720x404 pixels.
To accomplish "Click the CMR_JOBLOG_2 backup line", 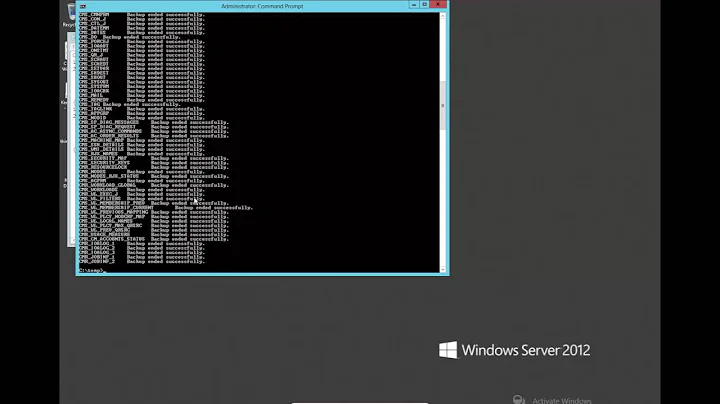I will [141, 248].
